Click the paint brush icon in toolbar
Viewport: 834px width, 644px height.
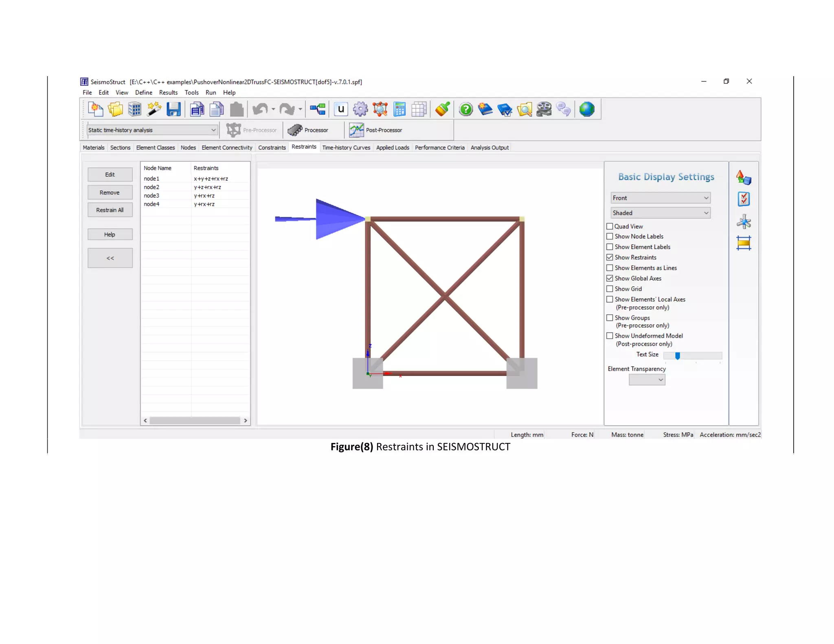tap(442, 110)
